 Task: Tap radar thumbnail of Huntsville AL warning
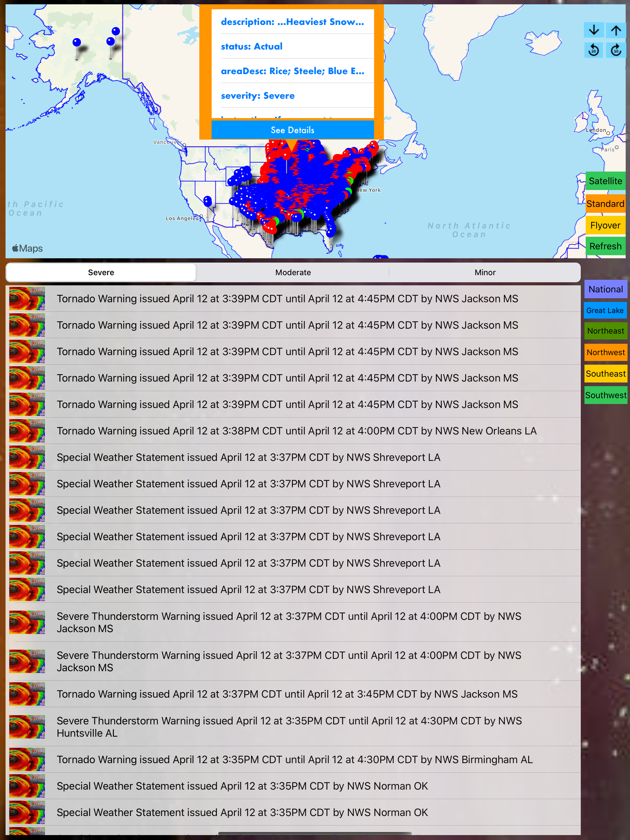pos(27,727)
